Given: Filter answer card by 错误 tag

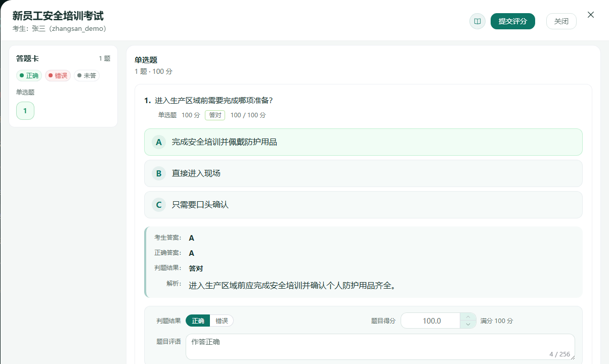Looking at the screenshot, I should (x=58, y=76).
